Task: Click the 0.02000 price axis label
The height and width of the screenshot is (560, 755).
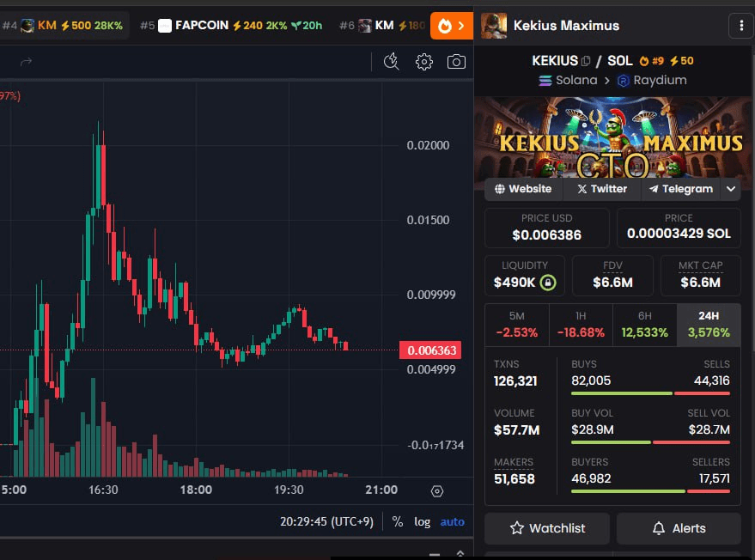Action: (428, 145)
